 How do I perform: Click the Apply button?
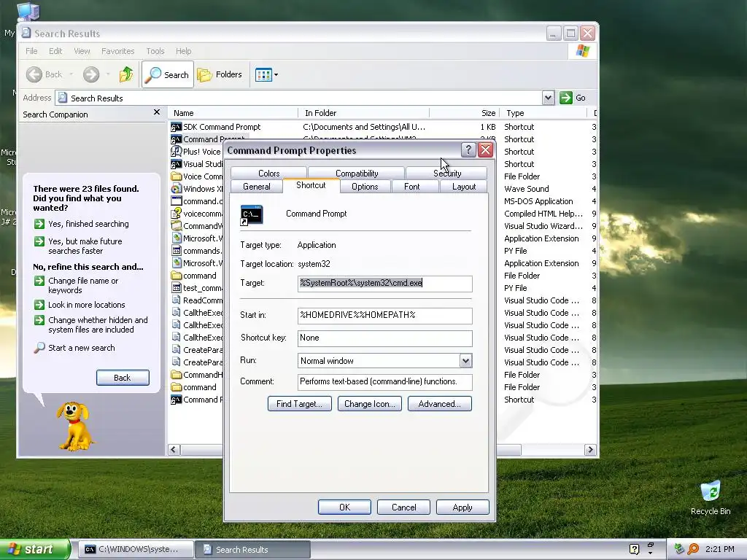(462, 507)
